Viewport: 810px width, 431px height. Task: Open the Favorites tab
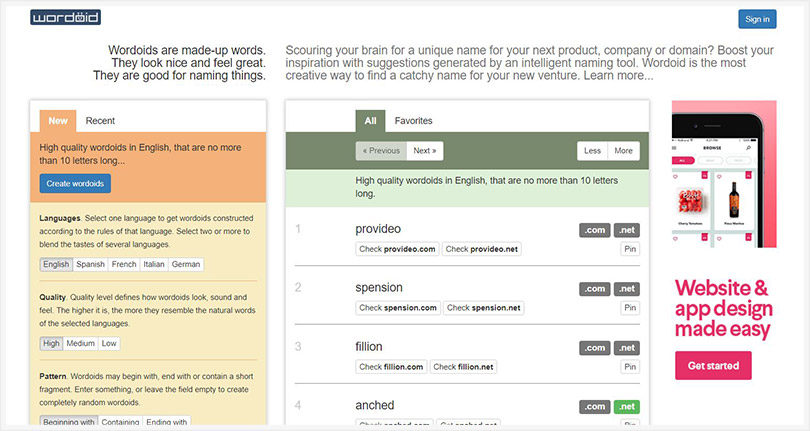tap(413, 120)
